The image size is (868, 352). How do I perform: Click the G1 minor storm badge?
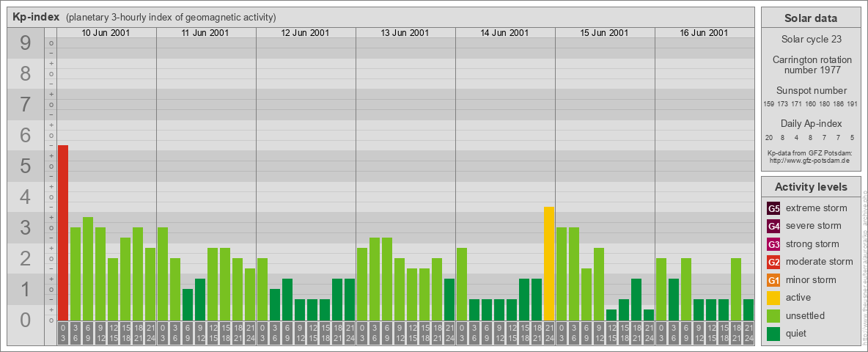point(773,280)
